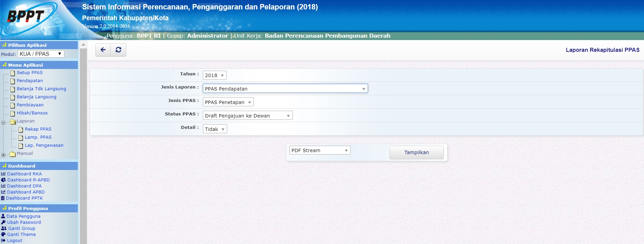Open Dashboard R-APBD link
The width and height of the screenshot is (644, 244).
29,180
